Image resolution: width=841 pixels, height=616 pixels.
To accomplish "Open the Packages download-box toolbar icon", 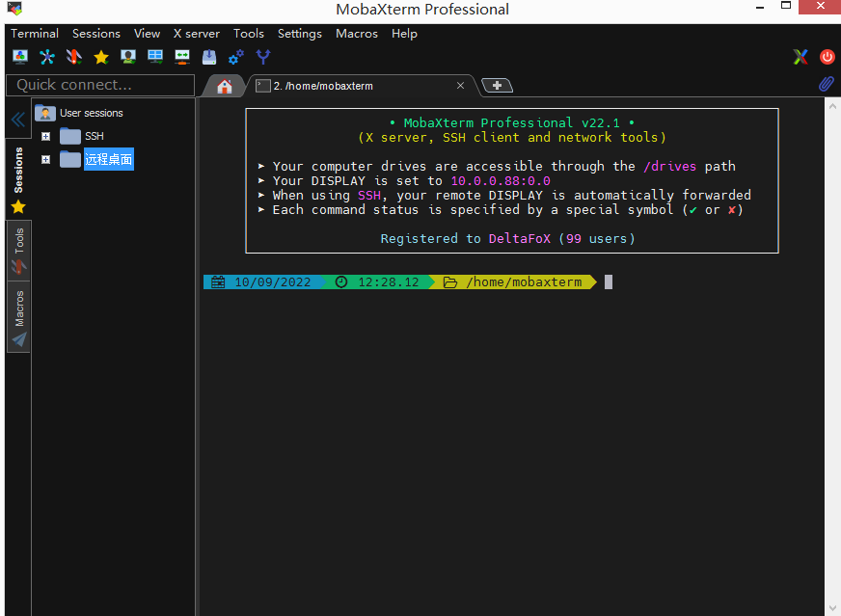I will 209,57.
